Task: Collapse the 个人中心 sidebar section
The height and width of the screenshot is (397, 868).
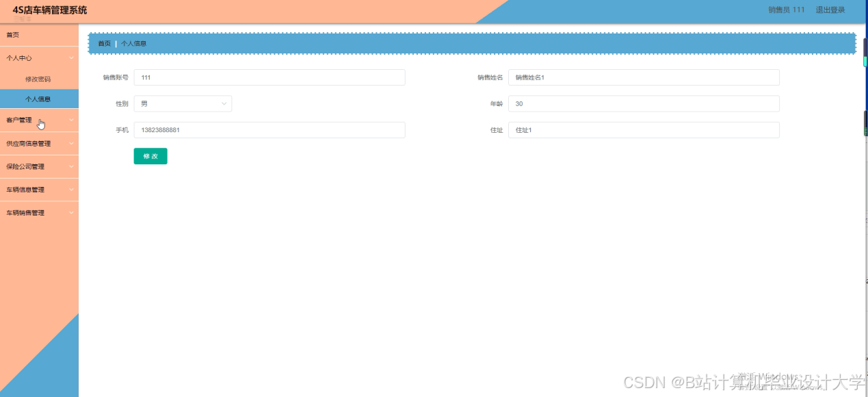Action: click(x=39, y=58)
